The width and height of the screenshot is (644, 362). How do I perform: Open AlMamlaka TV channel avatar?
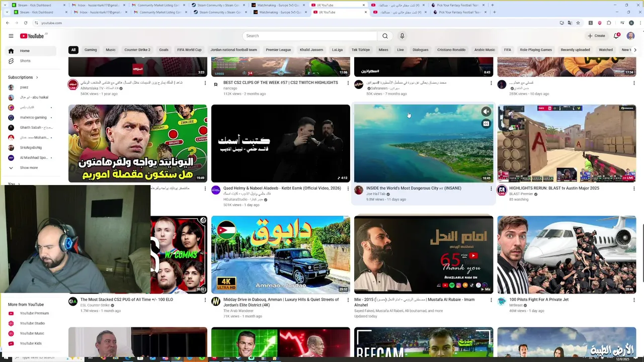73,84
